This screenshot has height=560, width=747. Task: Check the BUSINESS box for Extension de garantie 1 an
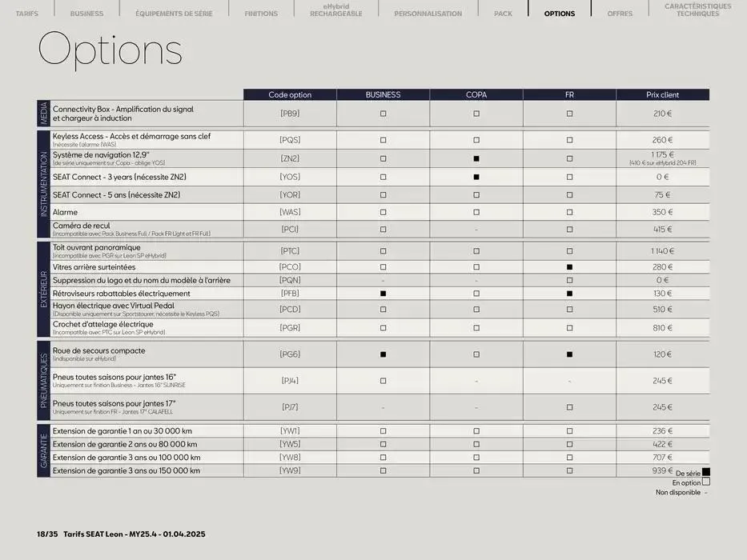pos(383,430)
